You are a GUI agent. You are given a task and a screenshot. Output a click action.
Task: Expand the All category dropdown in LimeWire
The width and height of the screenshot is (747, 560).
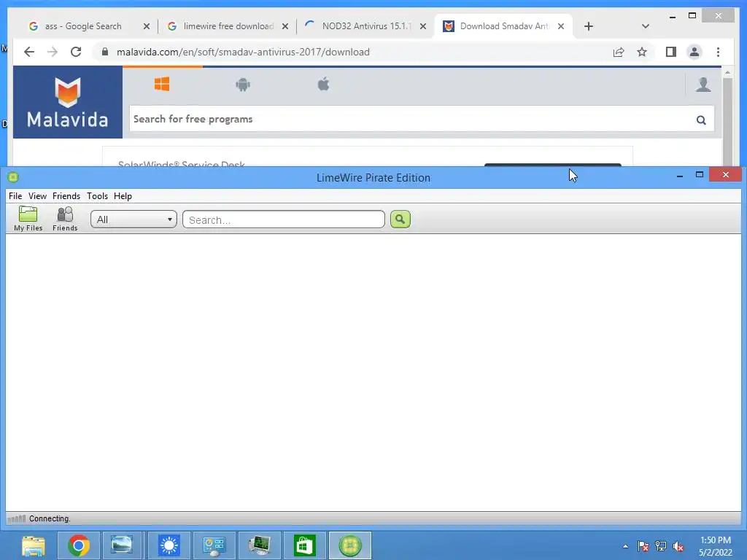134,219
